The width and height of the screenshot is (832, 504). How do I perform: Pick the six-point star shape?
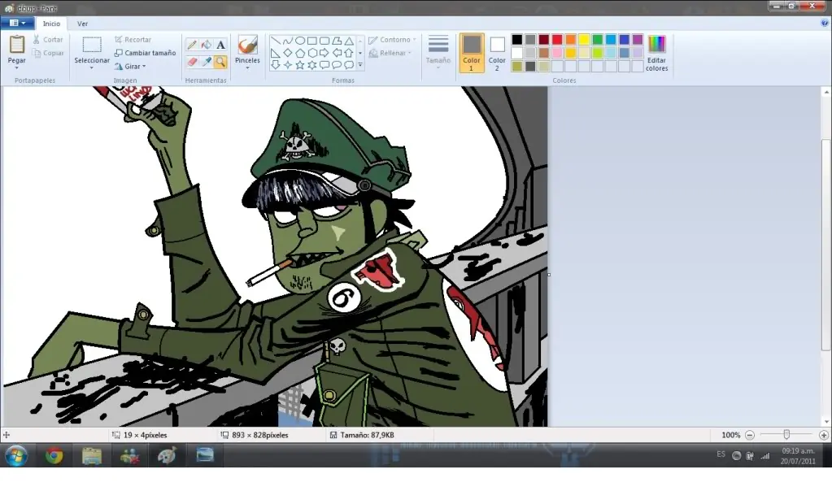click(312, 65)
